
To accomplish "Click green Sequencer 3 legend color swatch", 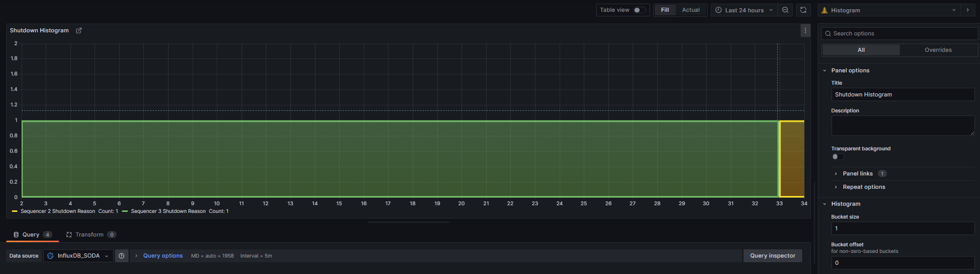I will coord(125,211).
